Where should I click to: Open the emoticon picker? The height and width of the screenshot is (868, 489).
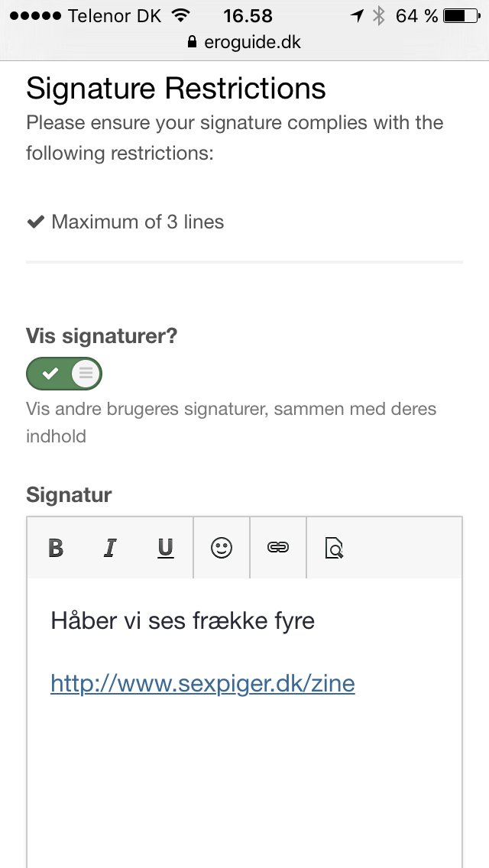click(222, 548)
